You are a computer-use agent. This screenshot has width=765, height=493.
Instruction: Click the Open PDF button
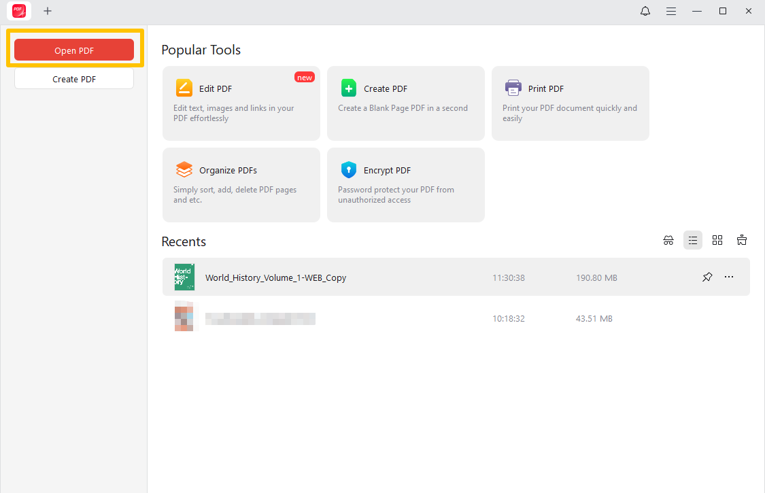click(x=74, y=50)
